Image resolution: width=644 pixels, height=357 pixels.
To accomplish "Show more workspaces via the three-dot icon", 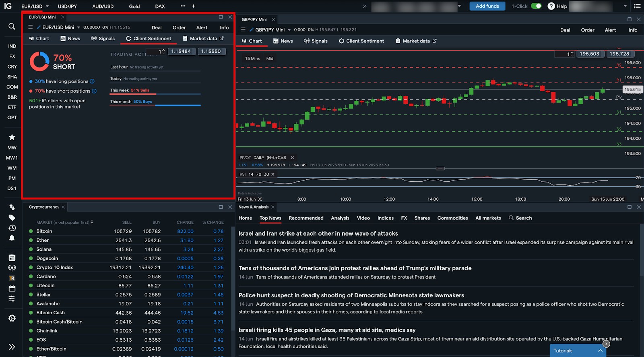I will (183, 6).
